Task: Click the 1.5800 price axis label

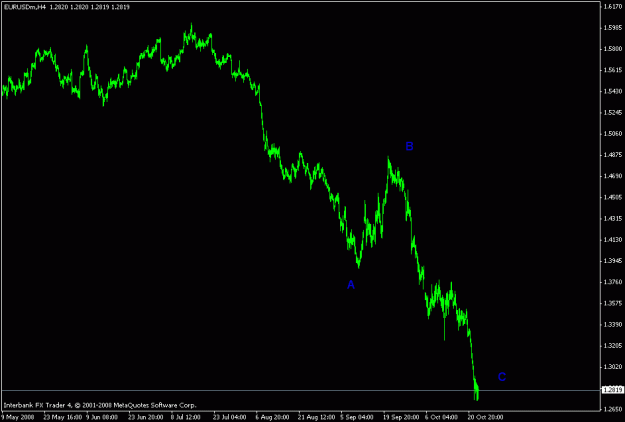Action: [613, 49]
